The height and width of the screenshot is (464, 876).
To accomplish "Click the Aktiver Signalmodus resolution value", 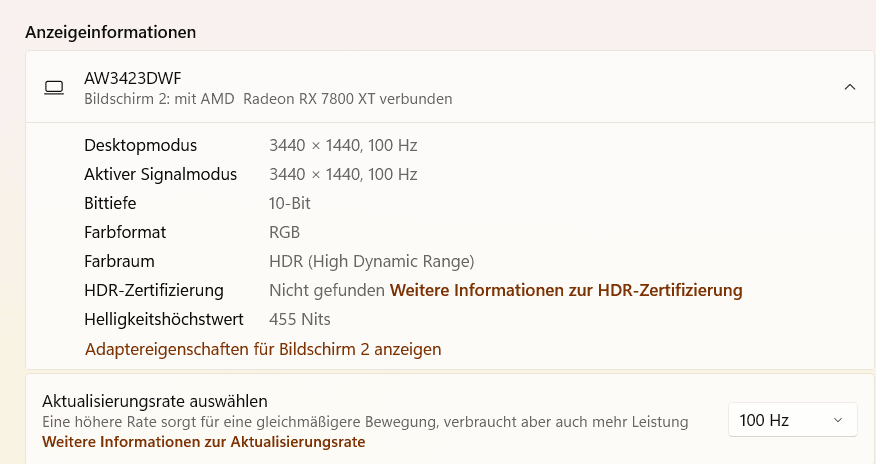I will click(343, 174).
